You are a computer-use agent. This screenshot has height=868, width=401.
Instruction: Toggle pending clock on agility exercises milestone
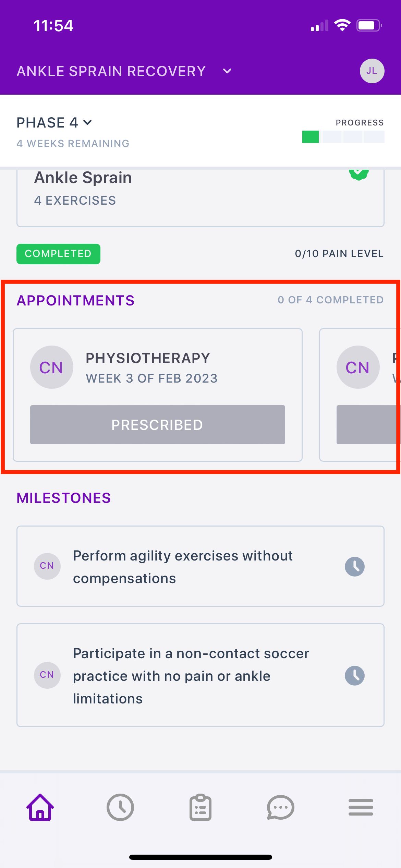[355, 566]
